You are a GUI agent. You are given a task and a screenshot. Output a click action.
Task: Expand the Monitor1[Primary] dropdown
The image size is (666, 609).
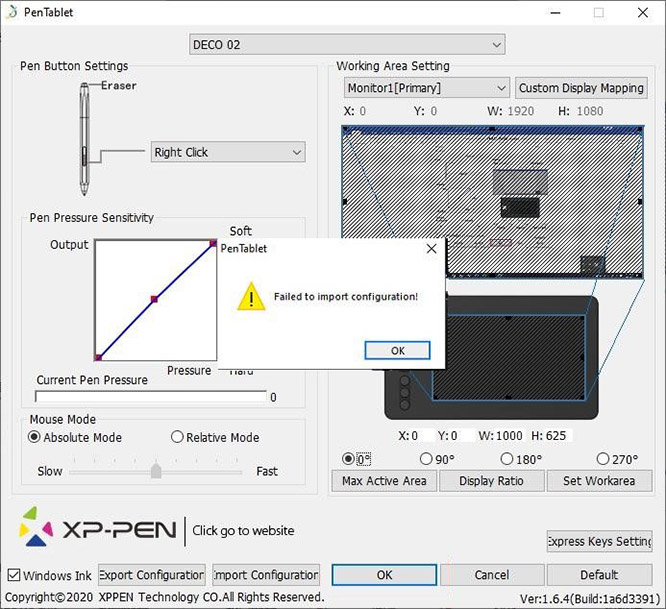[426, 88]
